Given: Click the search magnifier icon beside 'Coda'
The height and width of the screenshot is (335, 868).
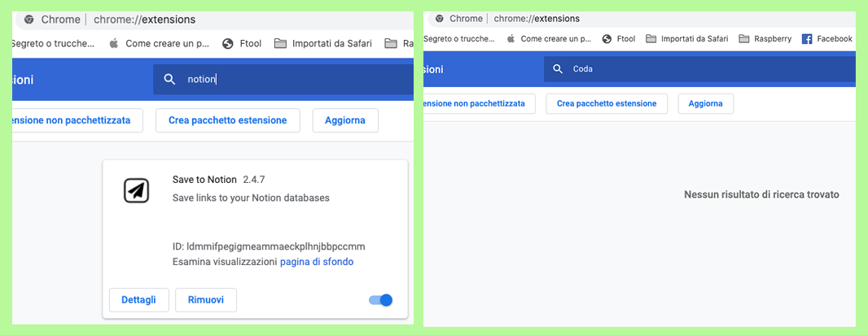Looking at the screenshot, I should coord(558,69).
